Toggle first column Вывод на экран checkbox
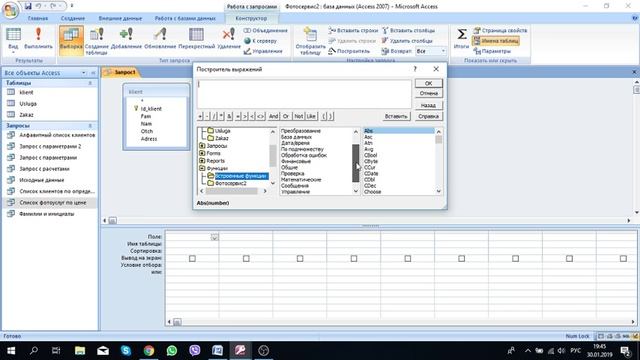 coord(192,258)
